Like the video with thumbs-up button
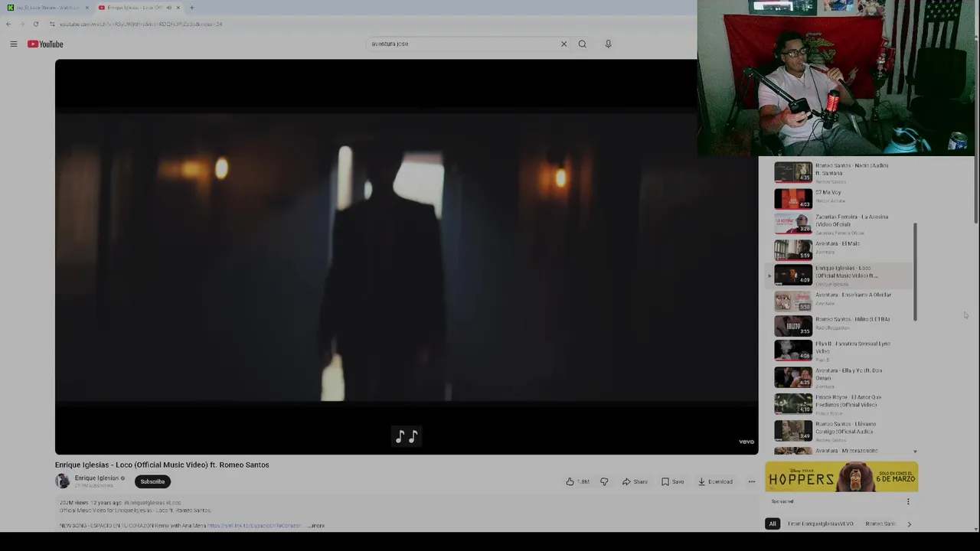 [x=570, y=481]
